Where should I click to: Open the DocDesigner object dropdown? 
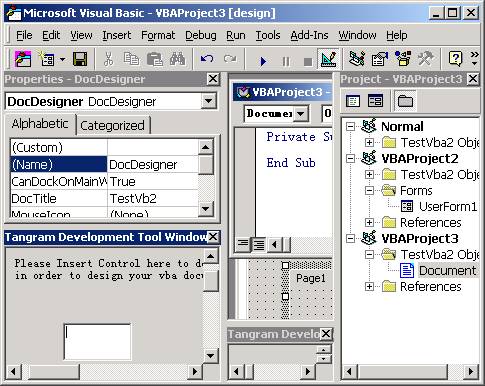(x=209, y=101)
